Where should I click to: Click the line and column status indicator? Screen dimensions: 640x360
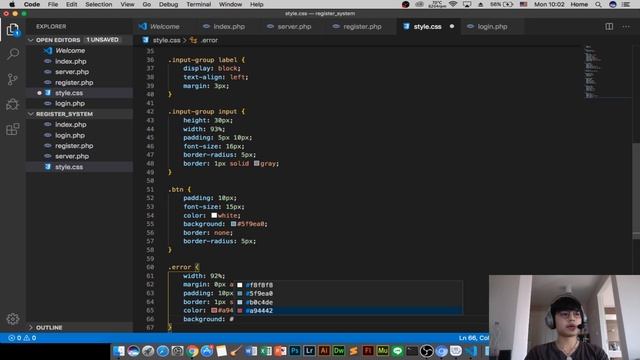(473, 338)
